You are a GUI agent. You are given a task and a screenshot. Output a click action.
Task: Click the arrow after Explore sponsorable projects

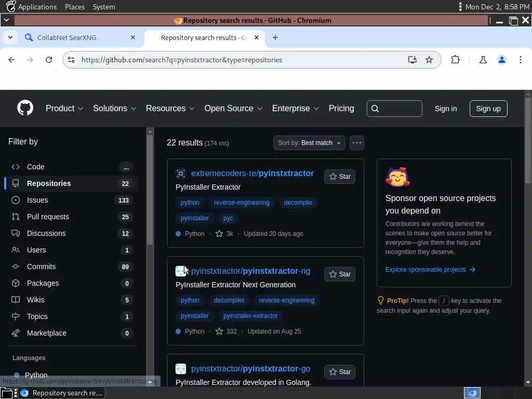[472, 270]
